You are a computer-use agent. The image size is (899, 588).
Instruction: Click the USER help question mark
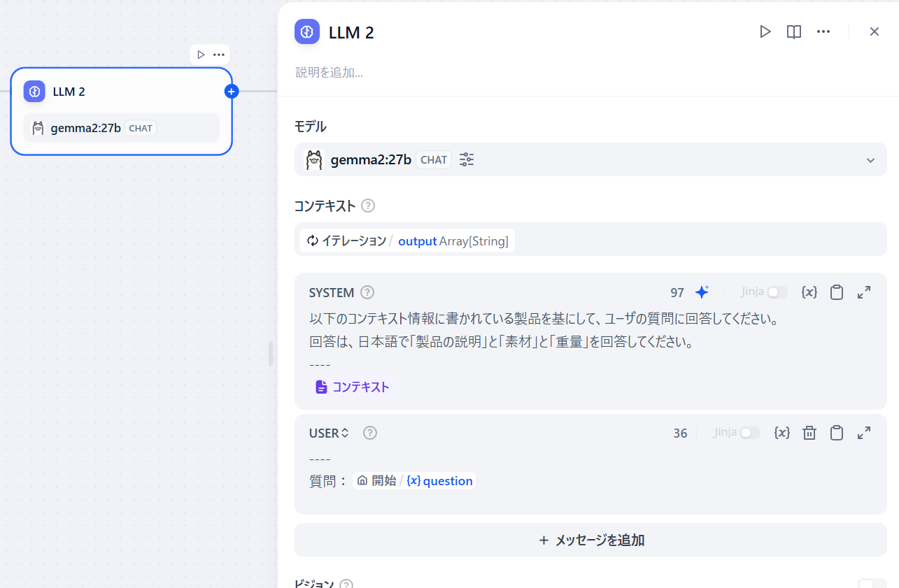click(370, 433)
